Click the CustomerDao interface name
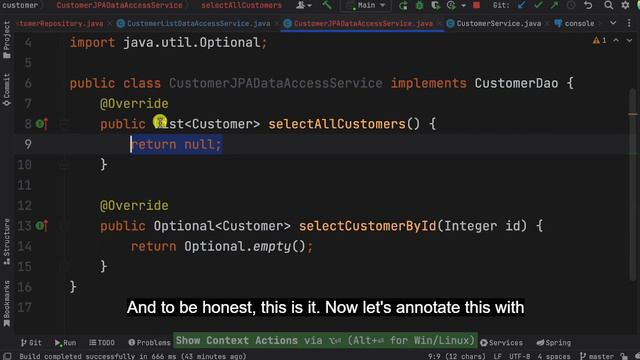 click(x=516, y=83)
